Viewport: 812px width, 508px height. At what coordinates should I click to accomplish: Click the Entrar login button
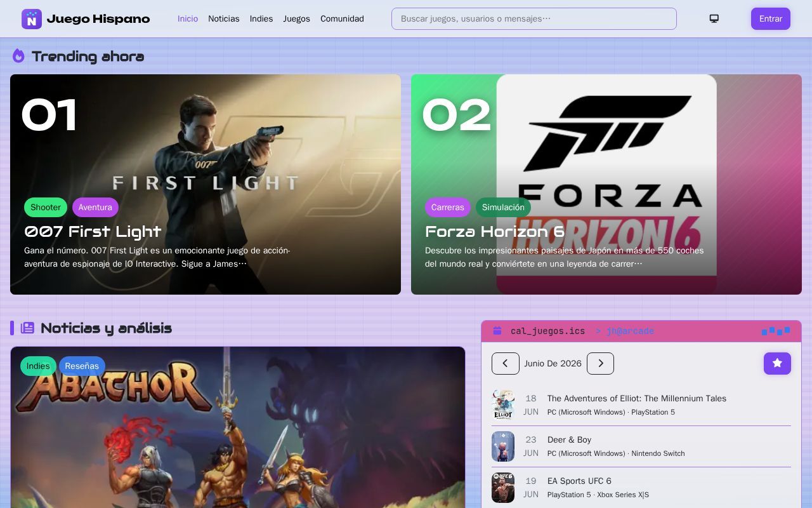(x=771, y=18)
